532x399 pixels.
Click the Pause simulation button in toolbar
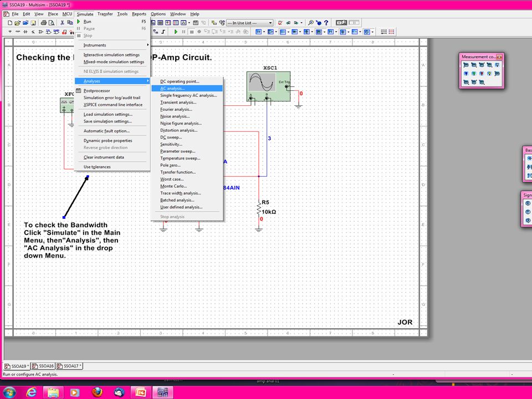click(x=183, y=32)
